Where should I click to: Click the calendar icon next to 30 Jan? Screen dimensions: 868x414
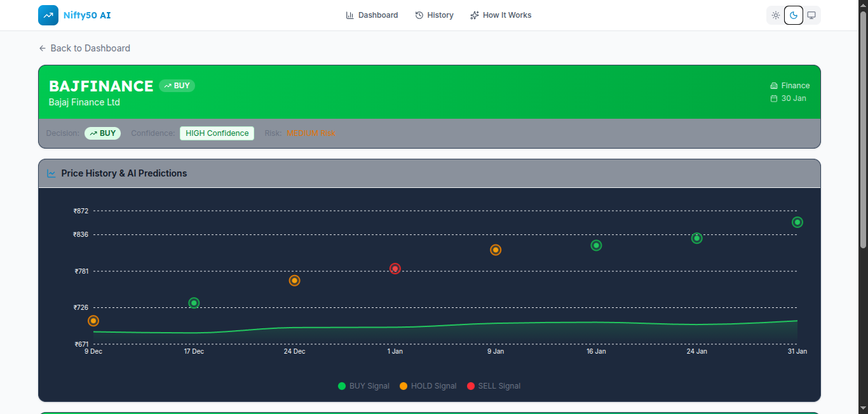(x=773, y=98)
